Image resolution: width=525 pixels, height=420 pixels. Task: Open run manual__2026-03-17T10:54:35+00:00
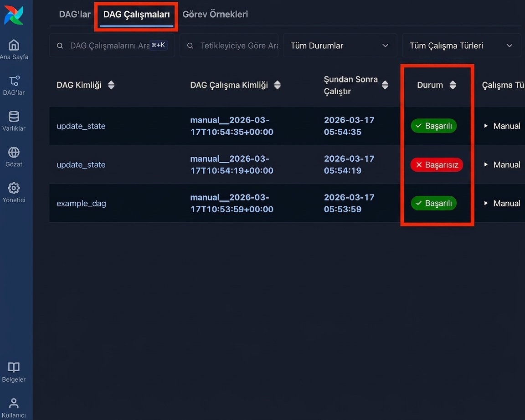232,126
